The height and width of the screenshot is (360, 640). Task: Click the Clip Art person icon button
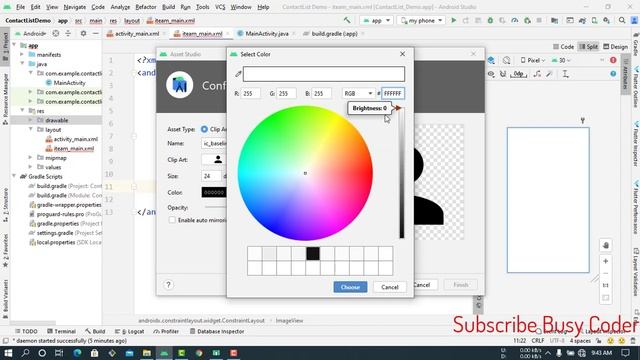click(218, 160)
